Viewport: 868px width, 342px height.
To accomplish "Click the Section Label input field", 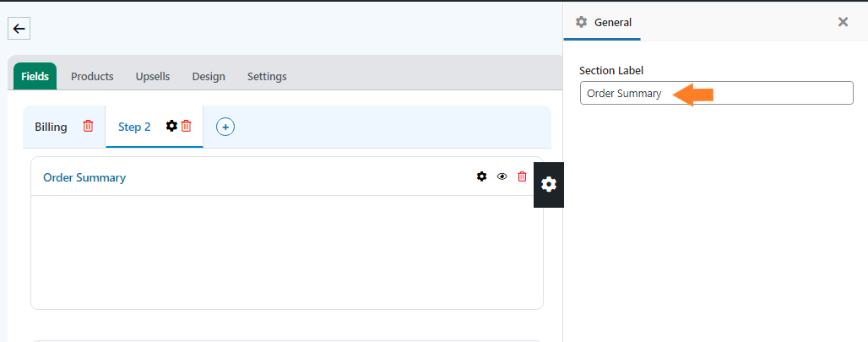I will point(716,93).
